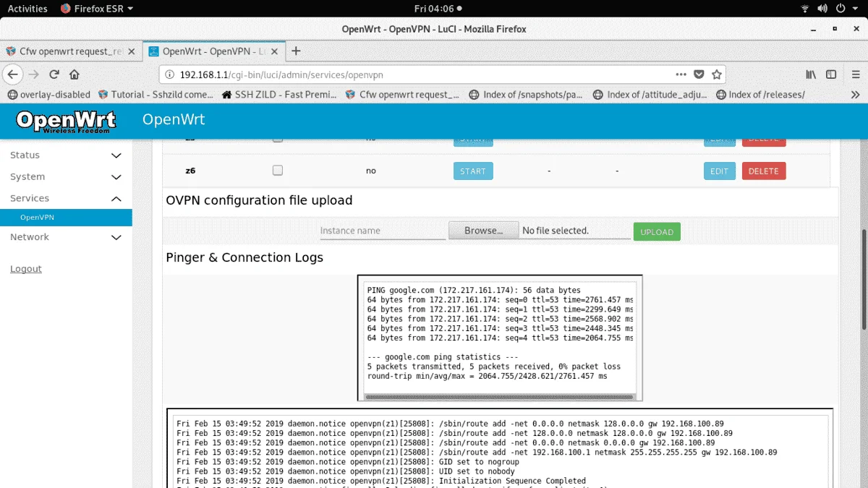This screenshot has width=868, height=488.
Task: Expand the Network menu section
Action: click(66, 237)
